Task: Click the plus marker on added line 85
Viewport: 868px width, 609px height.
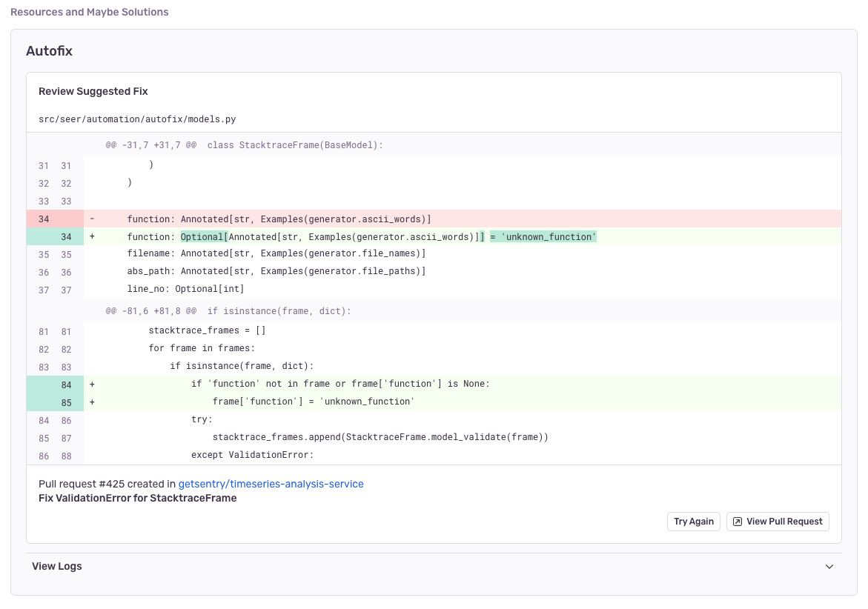Action: 92,402
